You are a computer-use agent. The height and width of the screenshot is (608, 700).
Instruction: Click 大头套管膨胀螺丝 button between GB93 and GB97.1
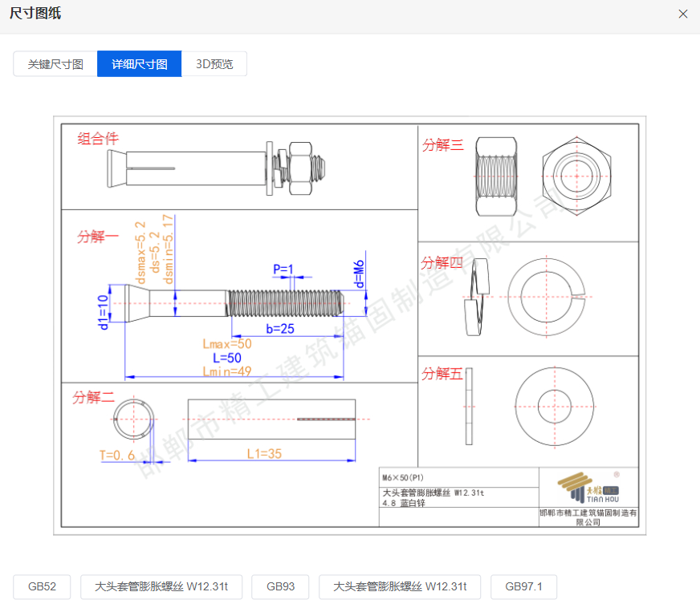[399, 586]
